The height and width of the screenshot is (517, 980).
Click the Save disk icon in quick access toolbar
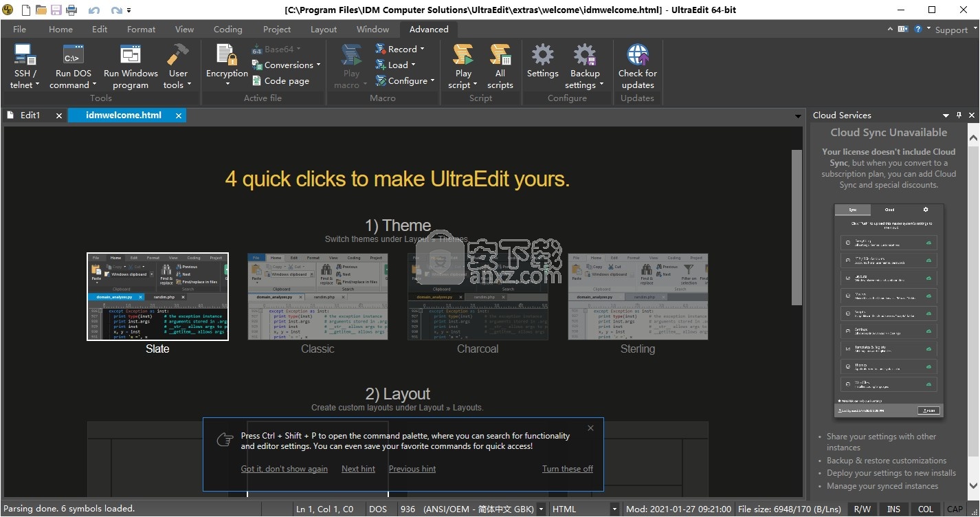pos(56,10)
